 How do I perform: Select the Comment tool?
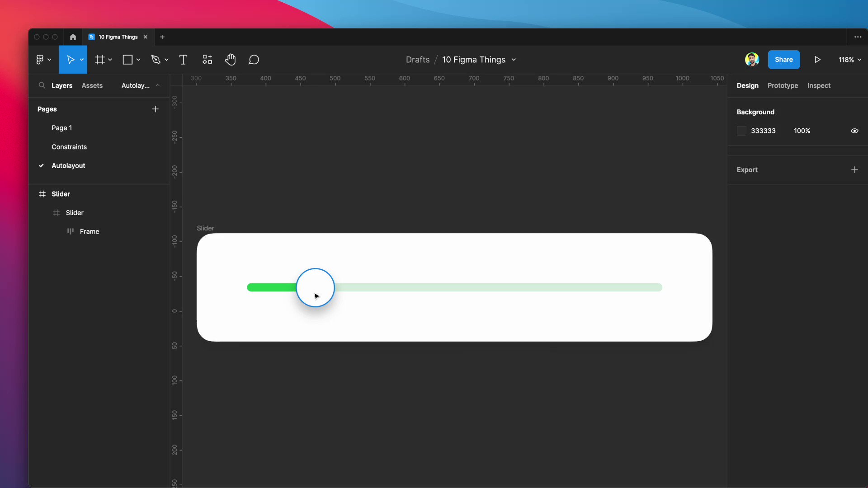(254, 60)
